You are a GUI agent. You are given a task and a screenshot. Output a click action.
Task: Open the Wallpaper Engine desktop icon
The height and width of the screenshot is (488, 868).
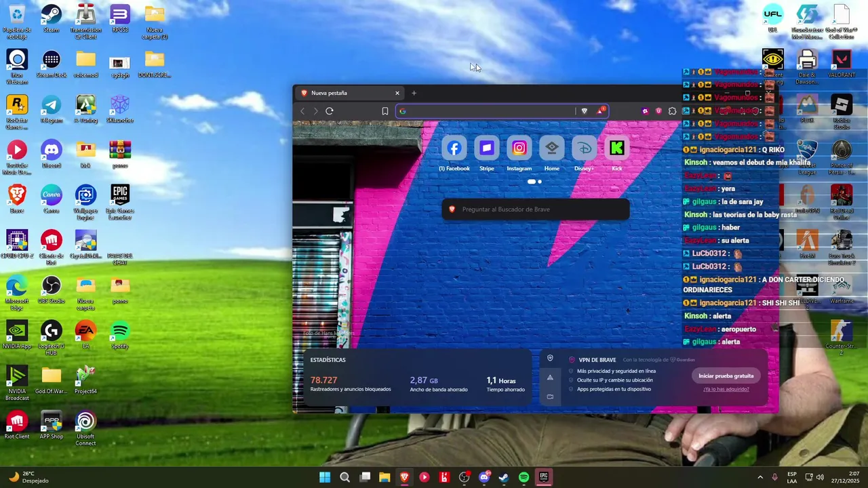(85, 202)
